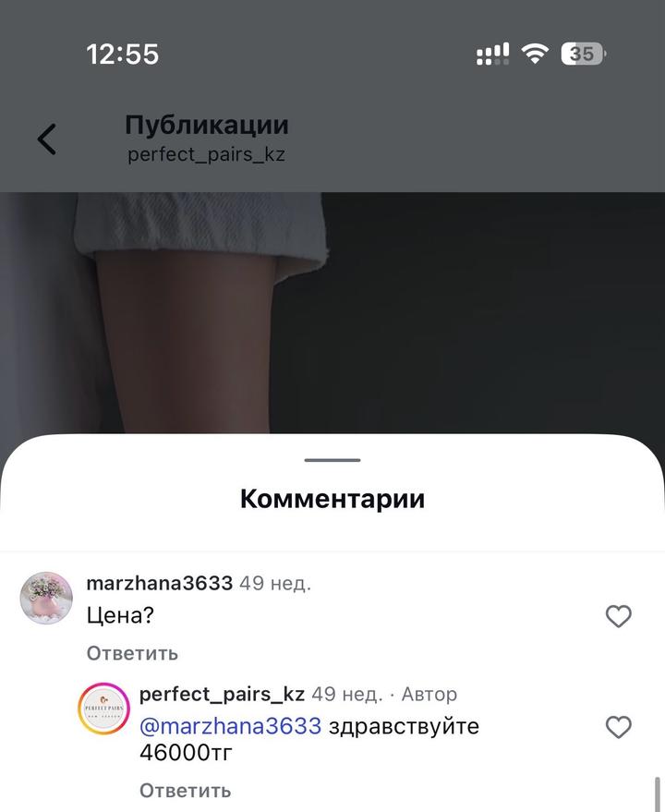
Task: Tap the battery indicator showing 35
Action: click(x=583, y=54)
